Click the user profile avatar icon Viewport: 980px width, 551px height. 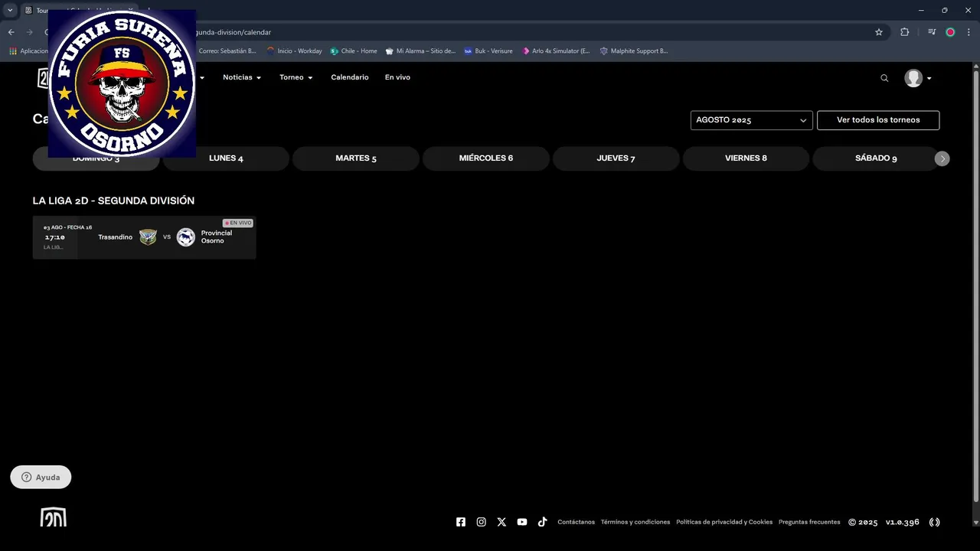(913, 78)
